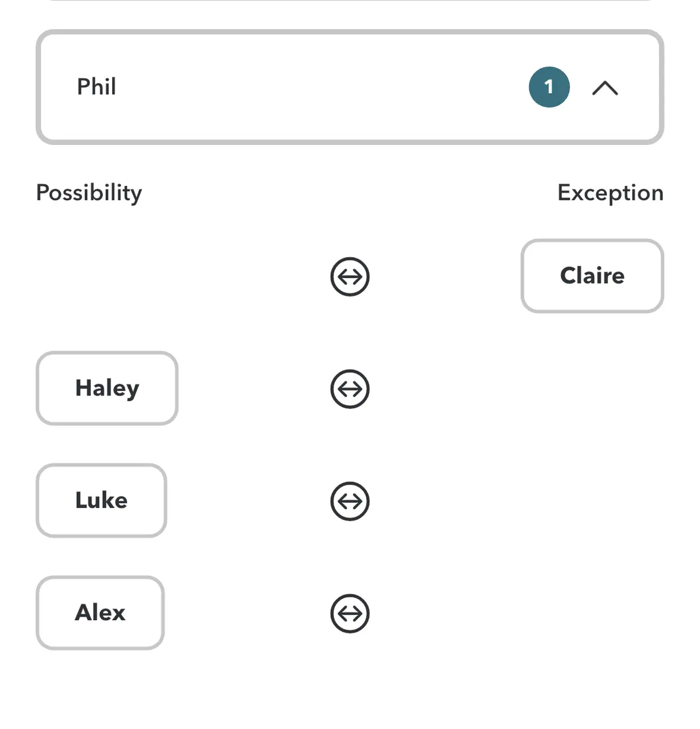Click the letter A on the Alex chip
This screenshot has width=700, height=729.
point(84,613)
